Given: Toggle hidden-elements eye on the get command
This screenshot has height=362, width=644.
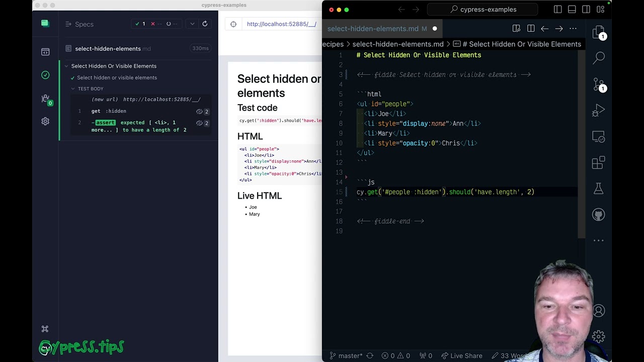Looking at the screenshot, I should (199, 112).
